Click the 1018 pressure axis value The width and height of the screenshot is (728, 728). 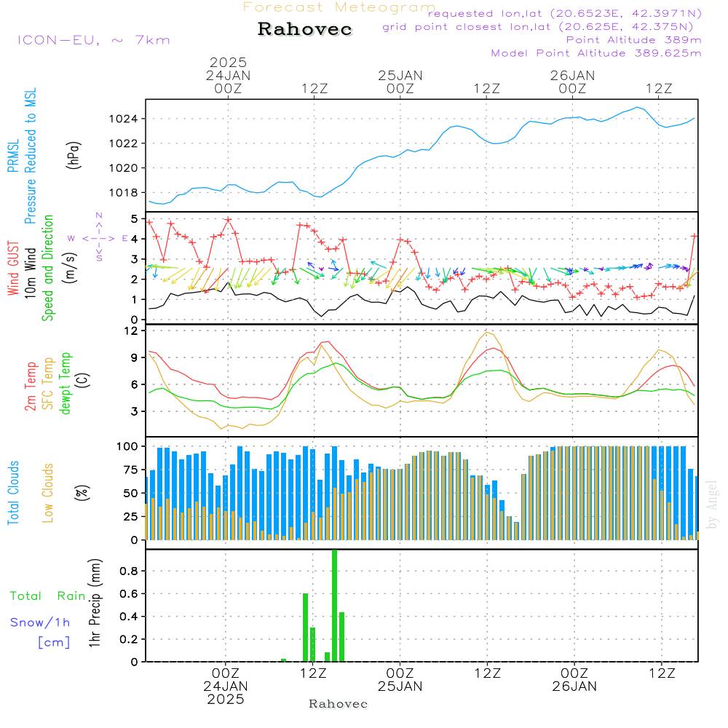coord(124,192)
